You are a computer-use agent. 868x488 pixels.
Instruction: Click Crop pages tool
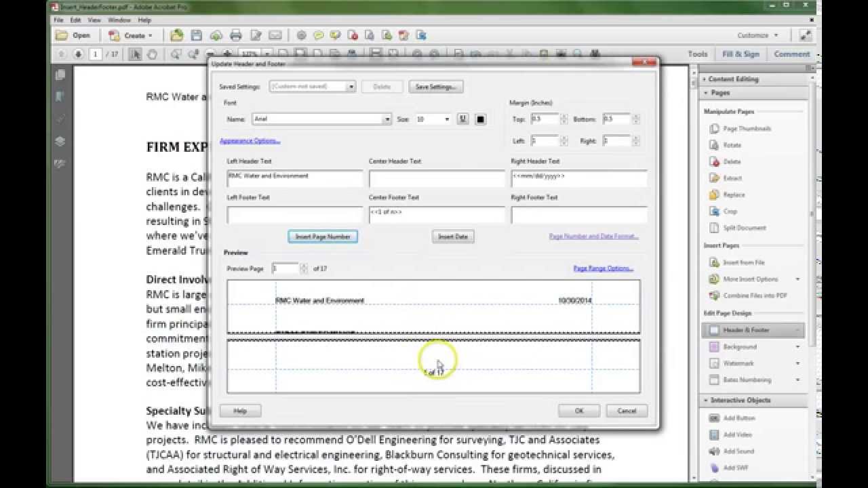(x=723, y=211)
